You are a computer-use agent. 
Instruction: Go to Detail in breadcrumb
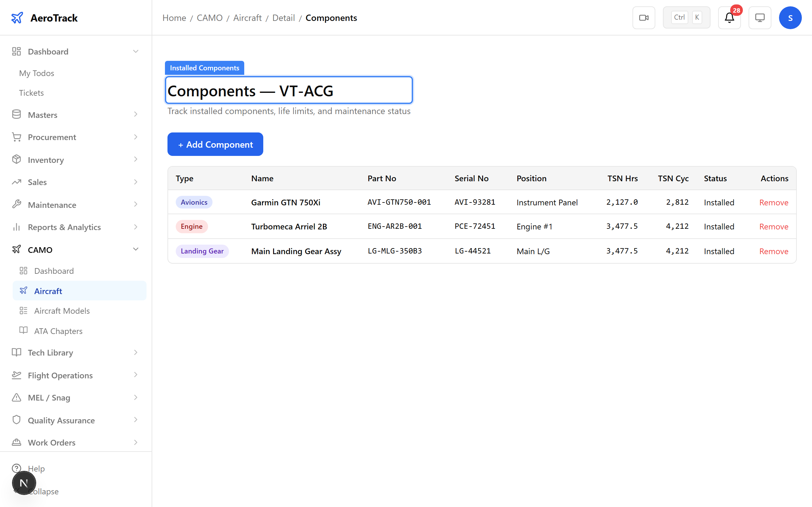point(284,18)
